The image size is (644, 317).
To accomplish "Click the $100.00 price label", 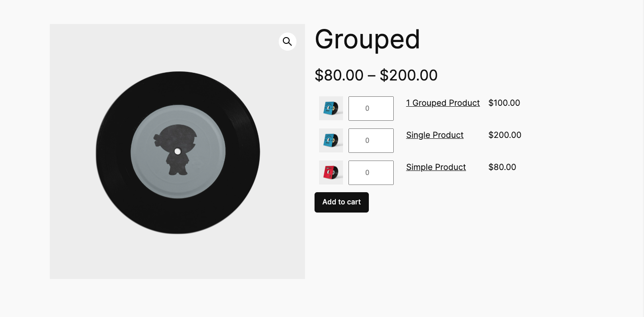I will pyautogui.click(x=504, y=103).
